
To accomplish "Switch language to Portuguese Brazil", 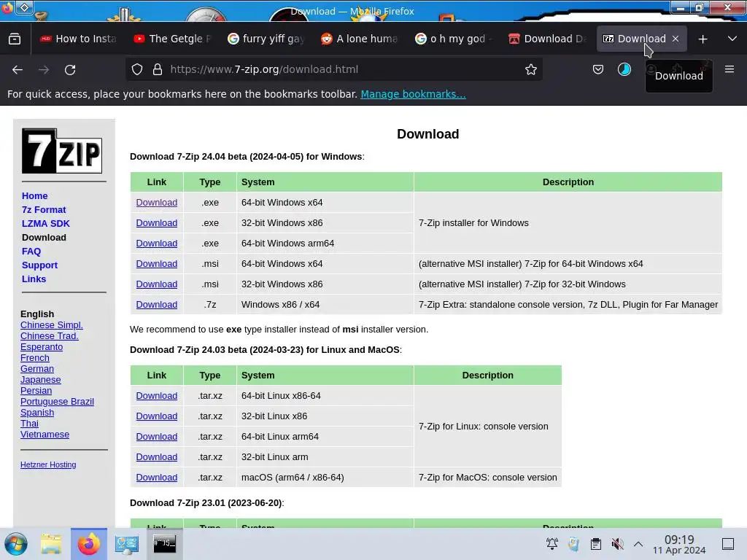I will click(57, 402).
